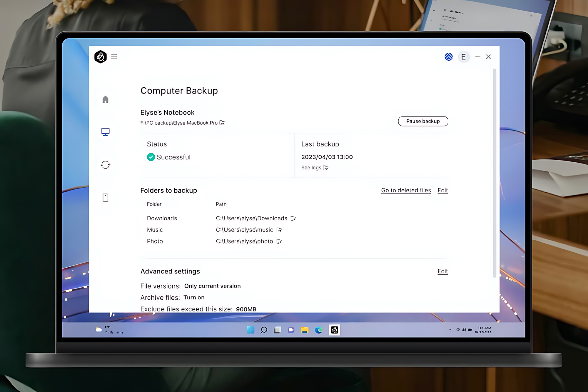Edit the Folders to backup list
The height and width of the screenshot is (392, 588).
[x=442, y=191]
